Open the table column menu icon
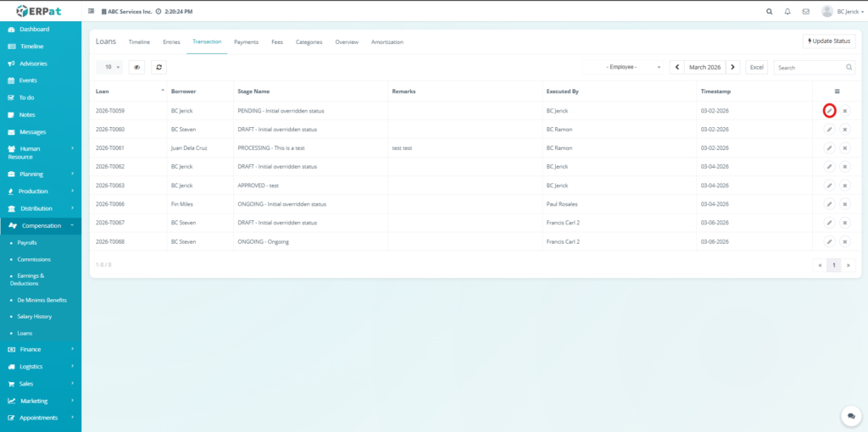This screenshot has width=868, height=432. (837, 91)
